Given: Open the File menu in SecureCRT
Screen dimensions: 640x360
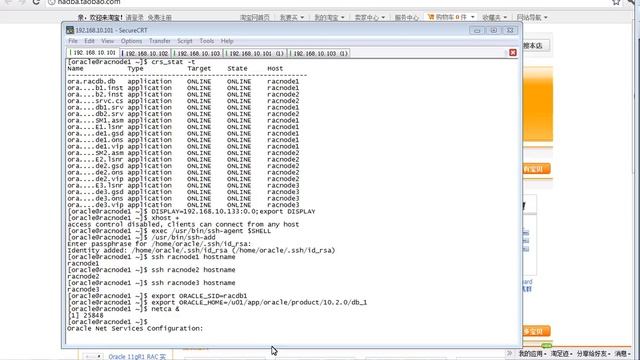Looking at the screenshot, I should tap(73, 41).
